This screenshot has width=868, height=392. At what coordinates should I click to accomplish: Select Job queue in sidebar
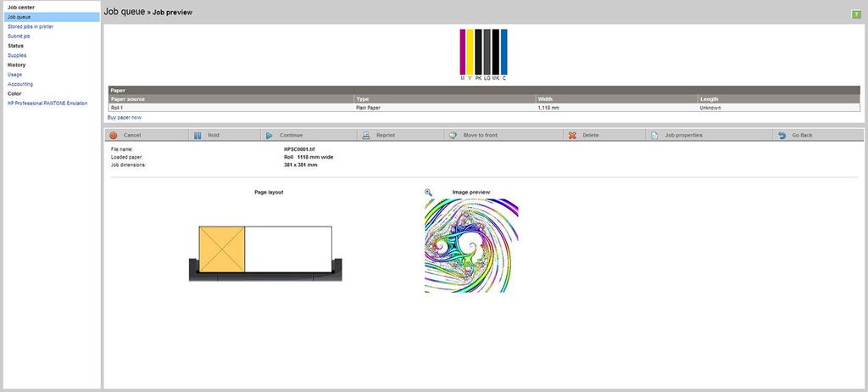[52, 17]
